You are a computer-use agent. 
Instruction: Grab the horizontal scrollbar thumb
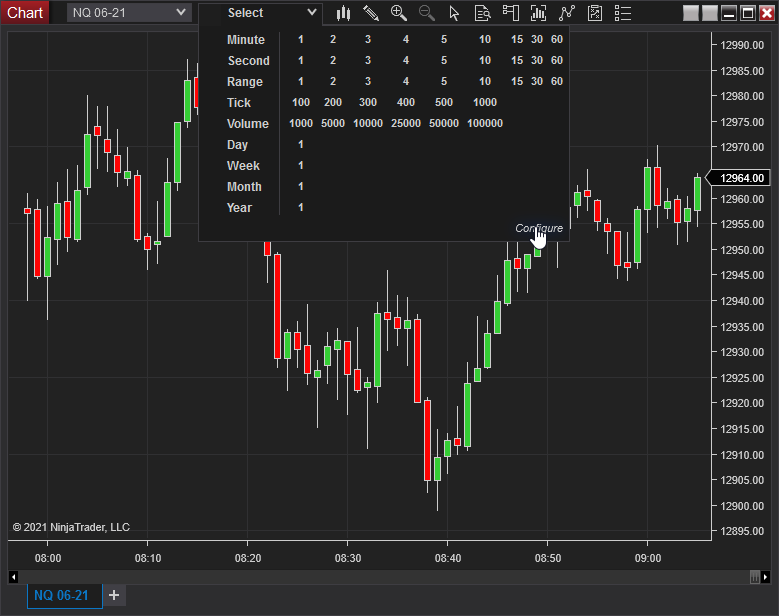pyautogui.click(x=755, y=577)
